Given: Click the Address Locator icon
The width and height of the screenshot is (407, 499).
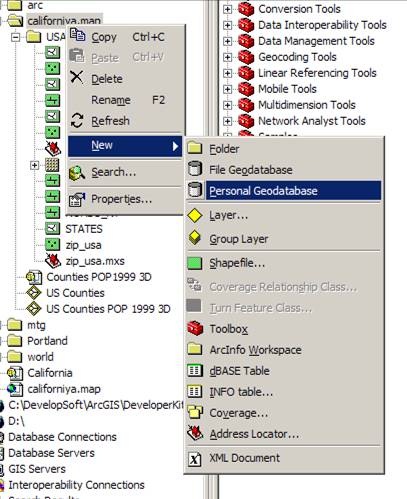Looking at the screenshot, I should coord(195,433).
